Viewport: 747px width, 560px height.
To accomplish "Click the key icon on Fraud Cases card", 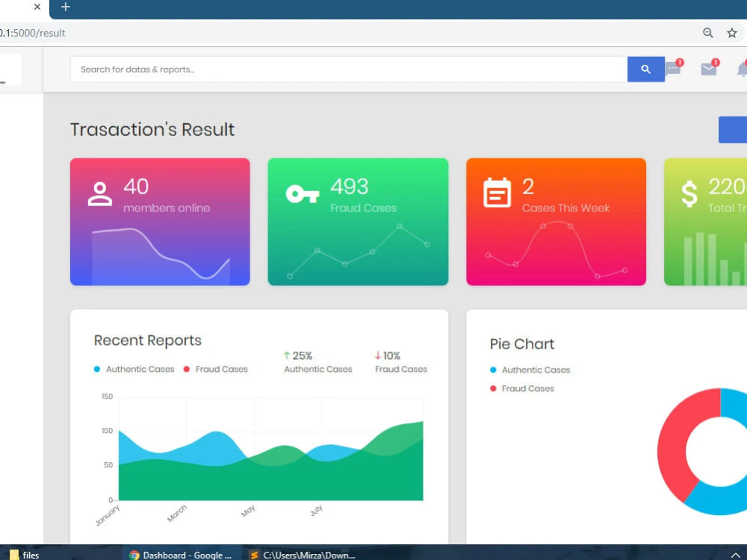I will point(303,194).
